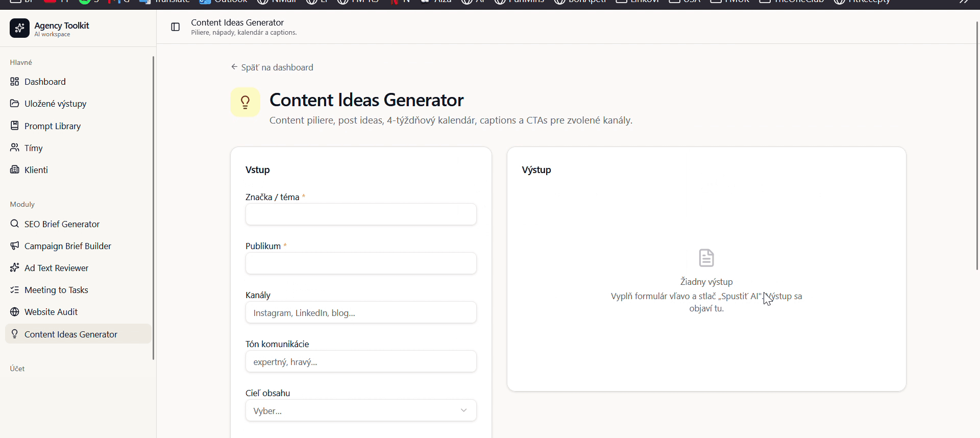This screenshot has height=438, width=980.
Task: Expand the Vyber... chevron arrow
Action: click(463, 410)
